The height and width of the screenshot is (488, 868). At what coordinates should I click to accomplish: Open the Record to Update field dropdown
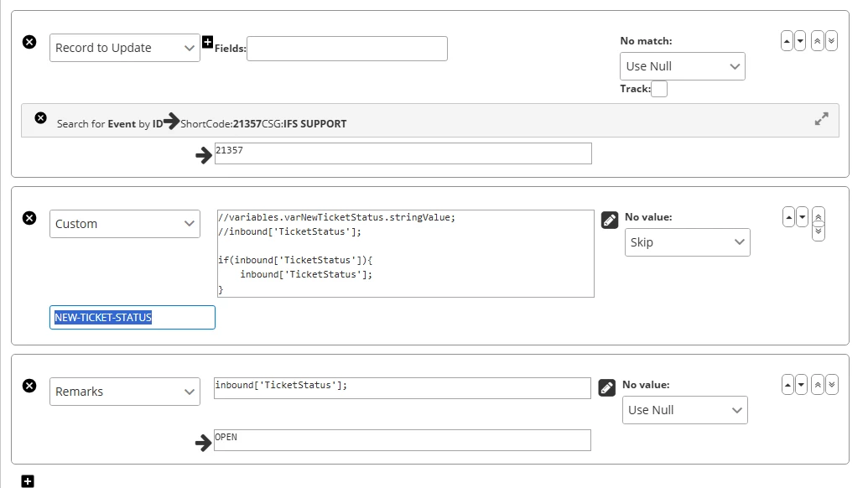tap(124, 48)
